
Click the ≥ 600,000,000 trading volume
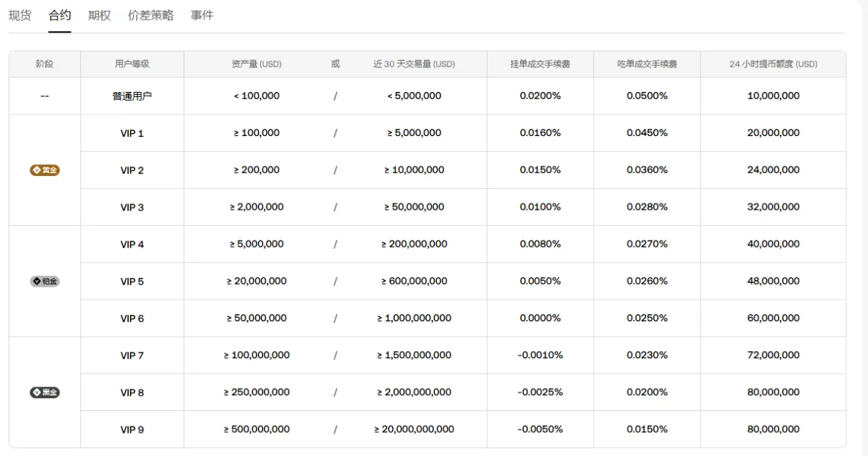pos(414,281)
